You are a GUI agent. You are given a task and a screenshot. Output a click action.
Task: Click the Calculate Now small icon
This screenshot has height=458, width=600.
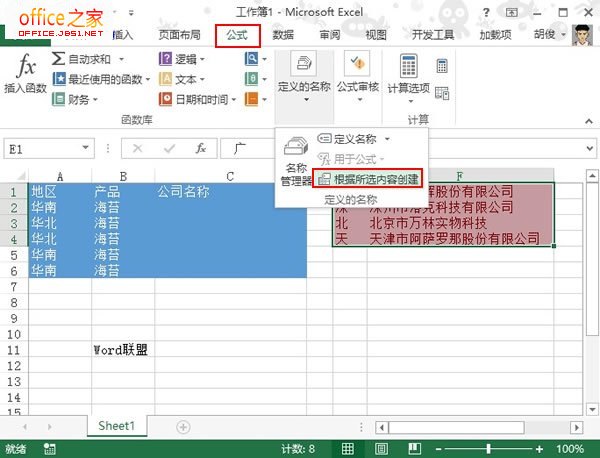[442, 66]
